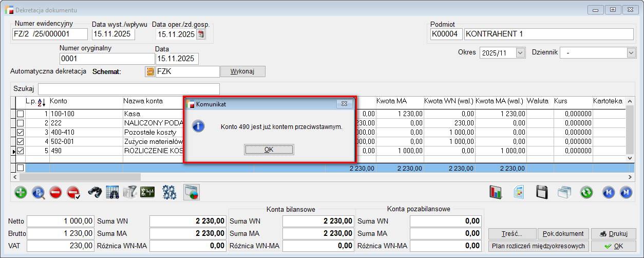Click the green plus add-row icon
This screenshot has width=644, height=258.
tap(21, 192)
